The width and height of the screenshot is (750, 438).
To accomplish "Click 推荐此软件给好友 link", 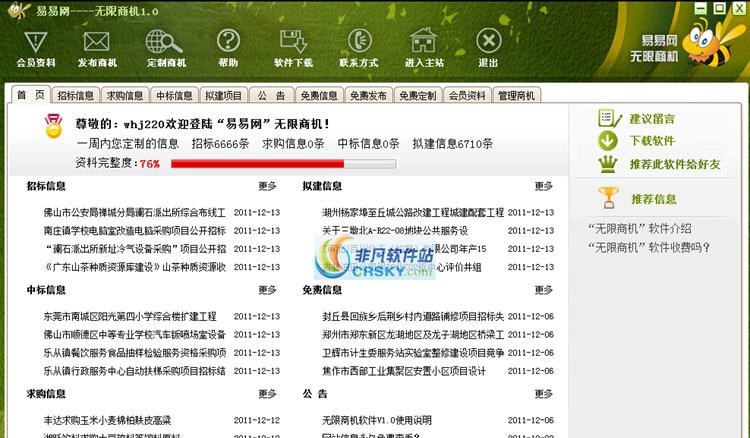I will click(675, 164).
